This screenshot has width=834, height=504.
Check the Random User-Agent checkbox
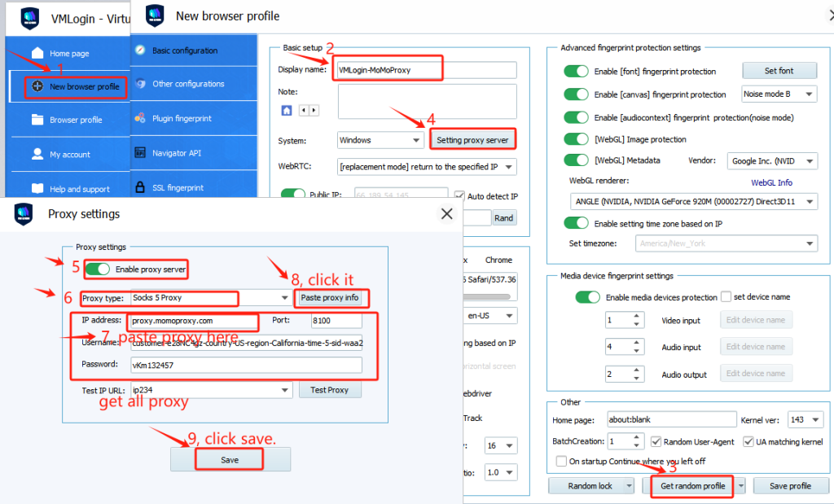[656, 441]
